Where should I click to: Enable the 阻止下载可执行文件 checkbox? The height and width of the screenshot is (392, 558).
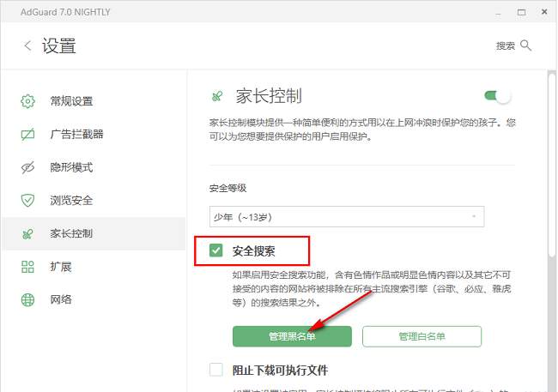[216, 370]
